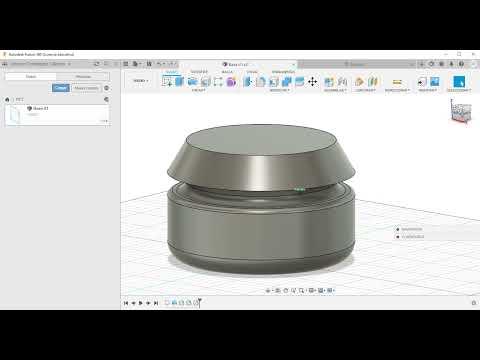Close the current document tab
Image resolution: width=480 pixels, height=360 pixels.
293,64
